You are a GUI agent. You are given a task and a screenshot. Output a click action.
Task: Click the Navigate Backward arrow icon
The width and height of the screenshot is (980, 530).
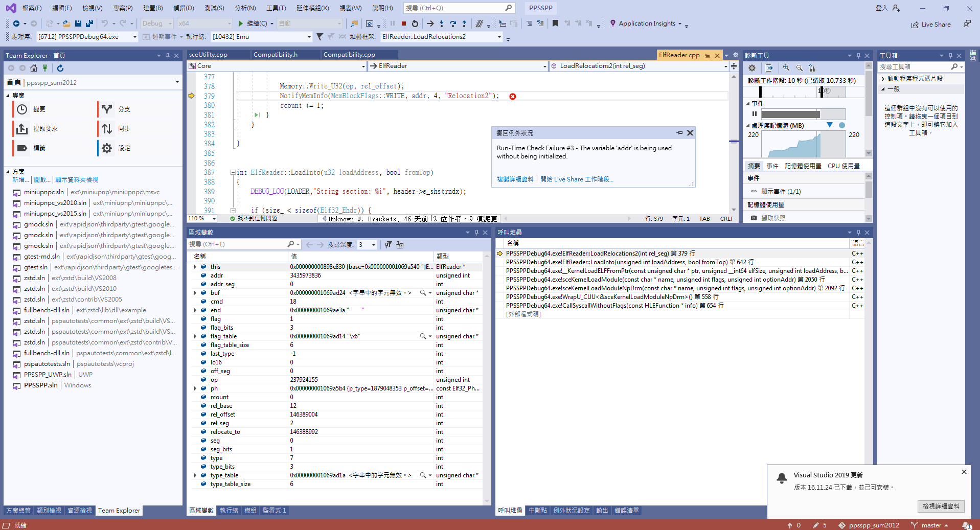pyautogui.click(x=16, y=24)
